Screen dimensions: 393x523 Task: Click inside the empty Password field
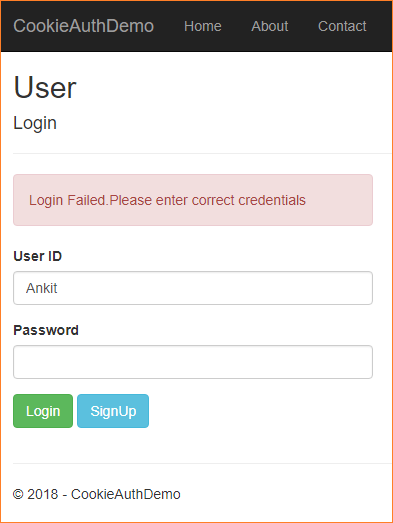click(193, 362)
